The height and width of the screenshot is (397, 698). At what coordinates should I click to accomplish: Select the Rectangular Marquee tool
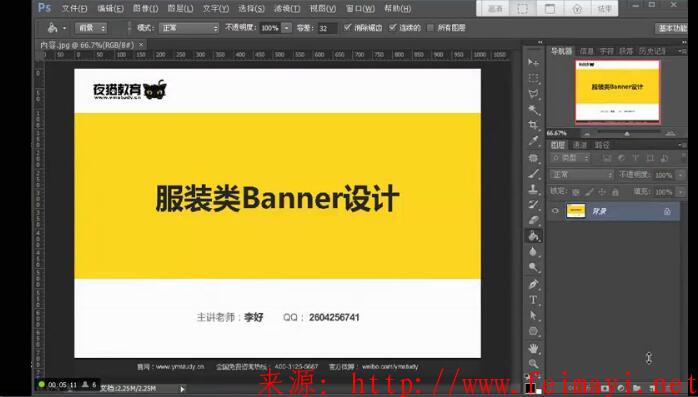coord(533,78)
